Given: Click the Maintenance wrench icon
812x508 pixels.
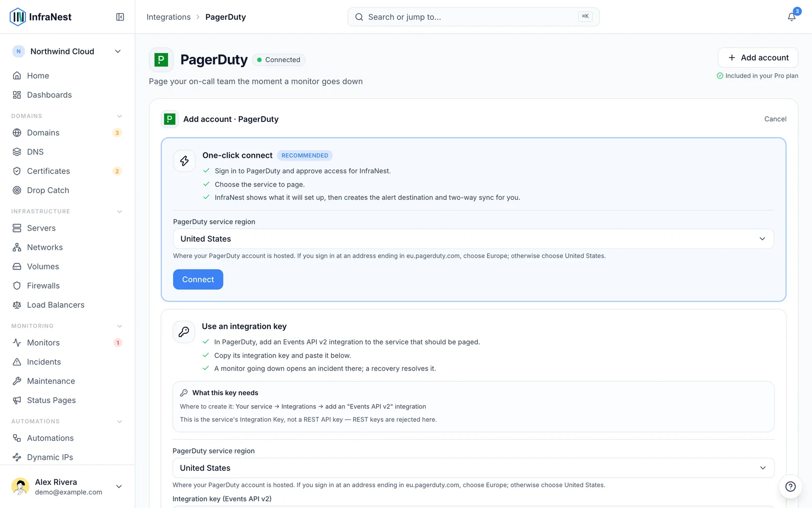Looking at the screenshot, I should click(17, 381).
